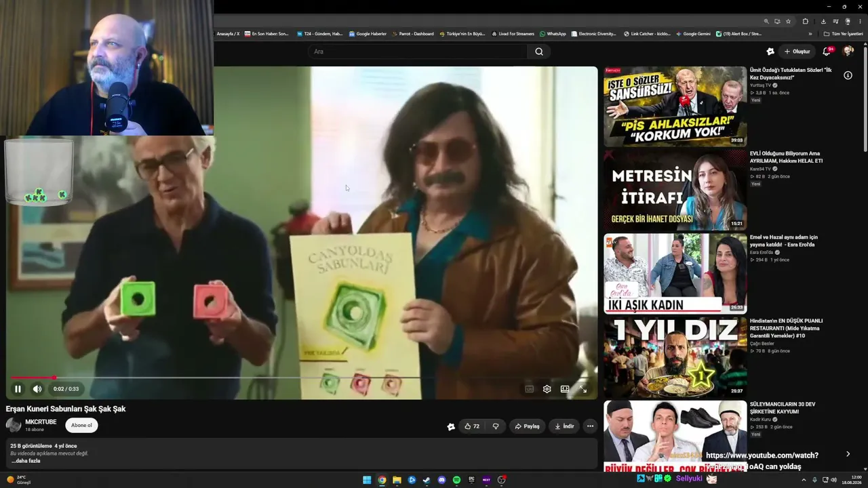868x488 pixels.
Task: Open the browser downloads icon
Action: coord(823,21)
